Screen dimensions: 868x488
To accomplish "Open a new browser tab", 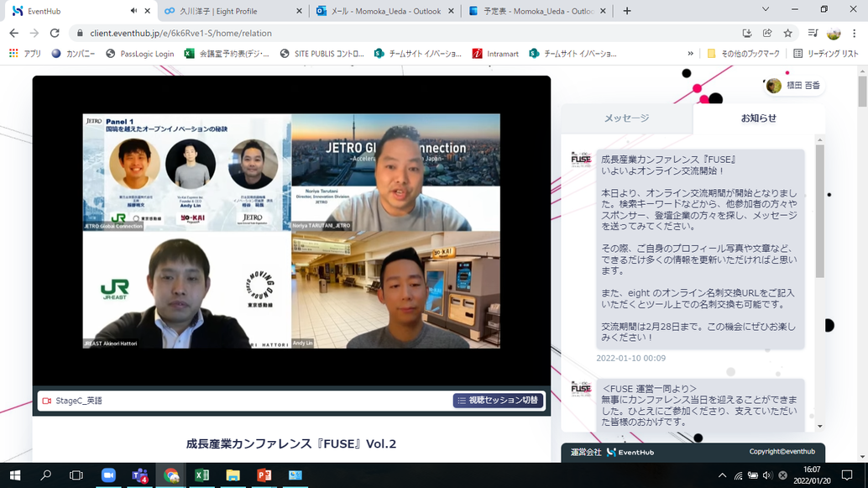I will [x=626, y=11].
